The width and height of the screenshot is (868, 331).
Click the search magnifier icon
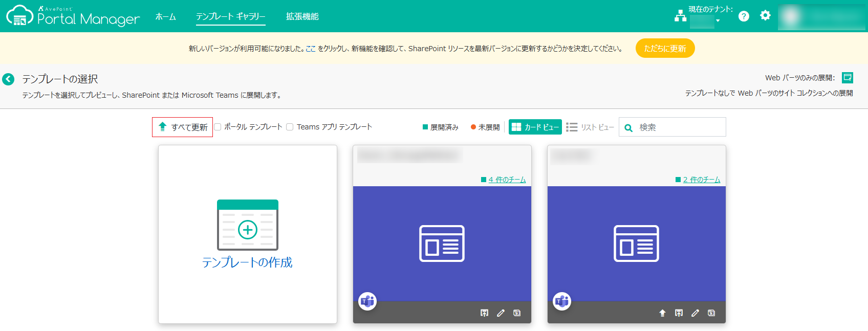(x=628, y=128)
